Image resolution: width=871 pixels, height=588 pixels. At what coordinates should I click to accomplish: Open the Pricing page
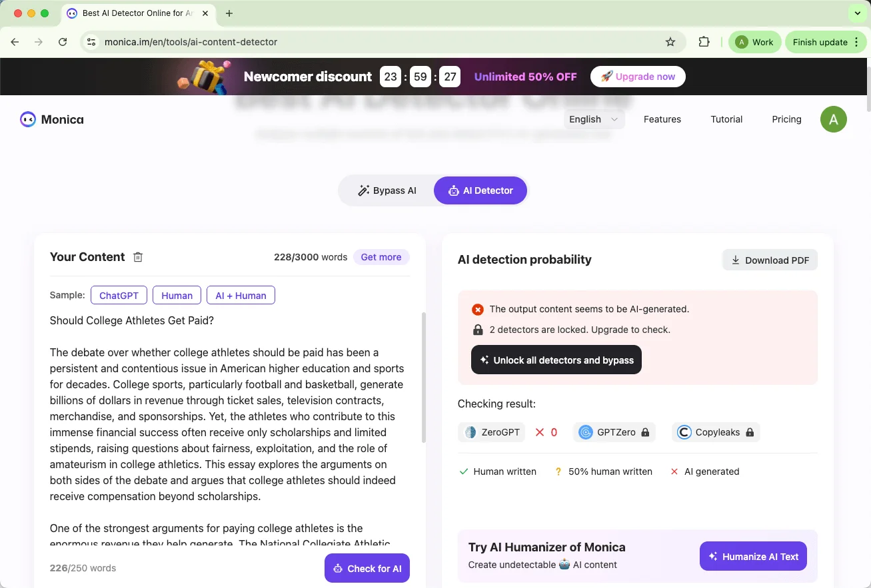(786, 119)
